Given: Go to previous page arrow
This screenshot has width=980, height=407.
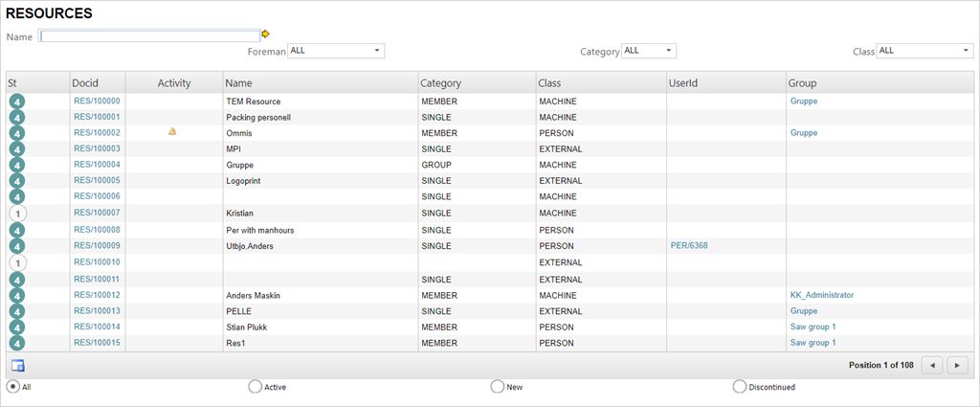Looking at the screenshot, I should pos(932,365).
